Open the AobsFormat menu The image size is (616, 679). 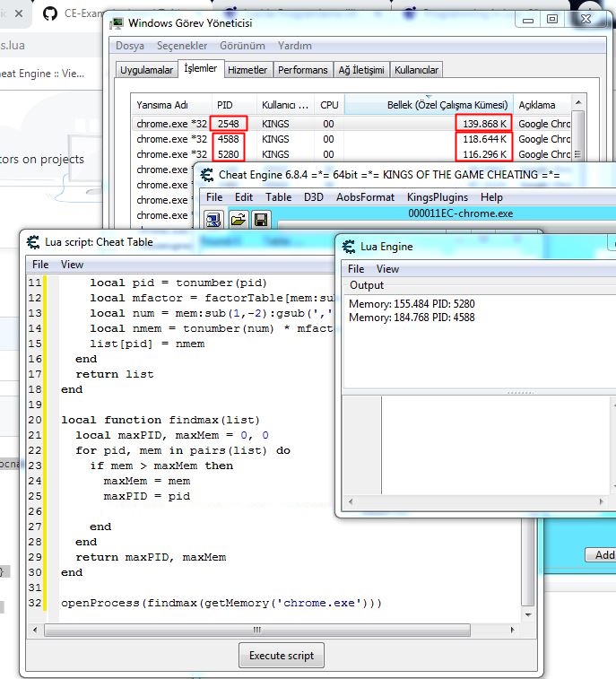pyautogui.click(x=365, y=197)
